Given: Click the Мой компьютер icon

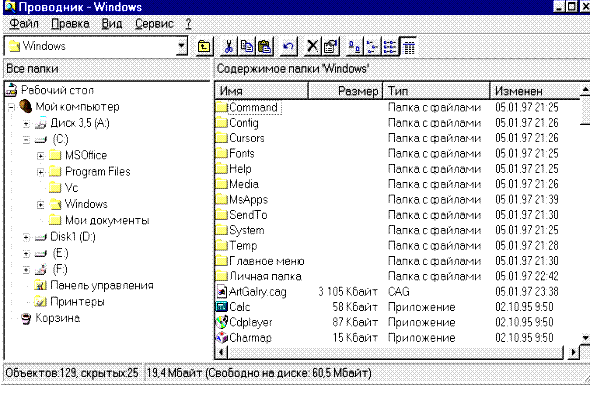Looking at the screenshot, I should (26, 106).
